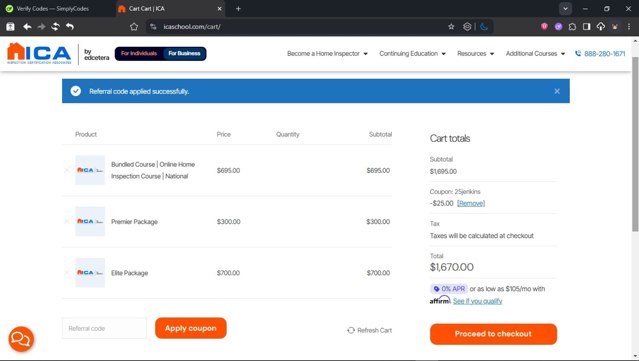Open the orange live chat bubble
The image size is (639, 361).
click(21, 339)
